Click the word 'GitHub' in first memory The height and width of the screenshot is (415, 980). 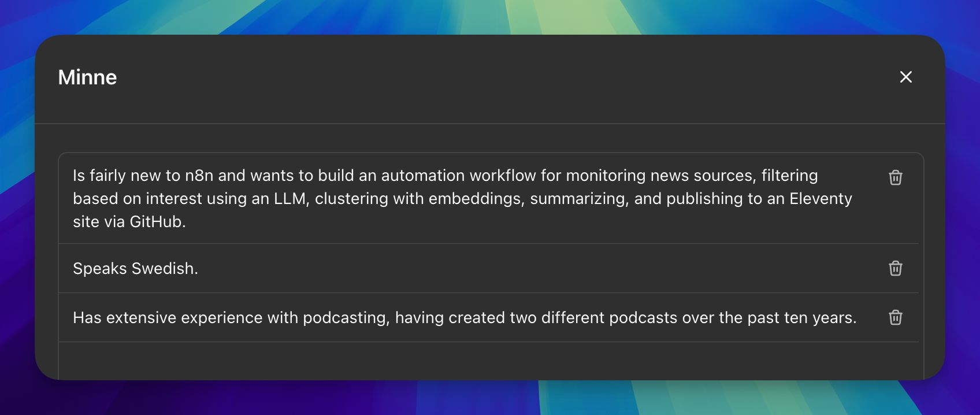(155, 222)
